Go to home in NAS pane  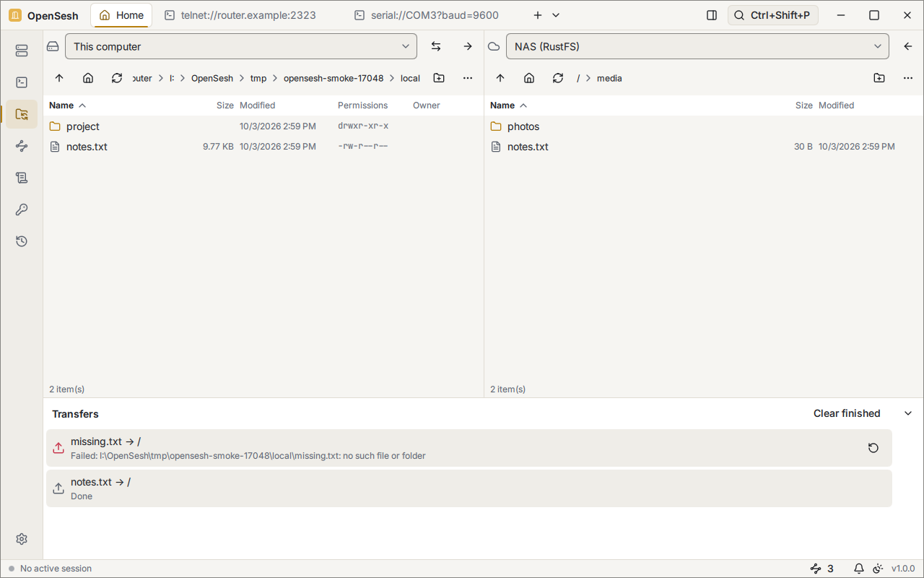(529, 78)
